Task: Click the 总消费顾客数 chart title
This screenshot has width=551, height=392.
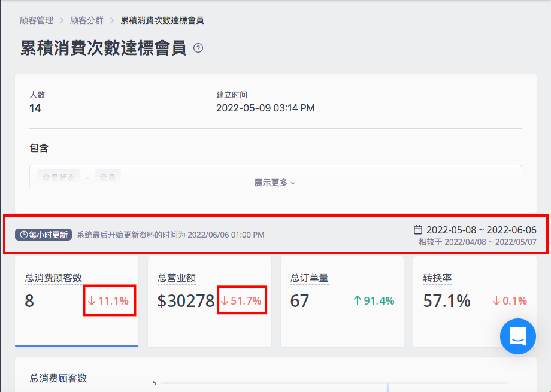Action: click(x=58, y=378)
